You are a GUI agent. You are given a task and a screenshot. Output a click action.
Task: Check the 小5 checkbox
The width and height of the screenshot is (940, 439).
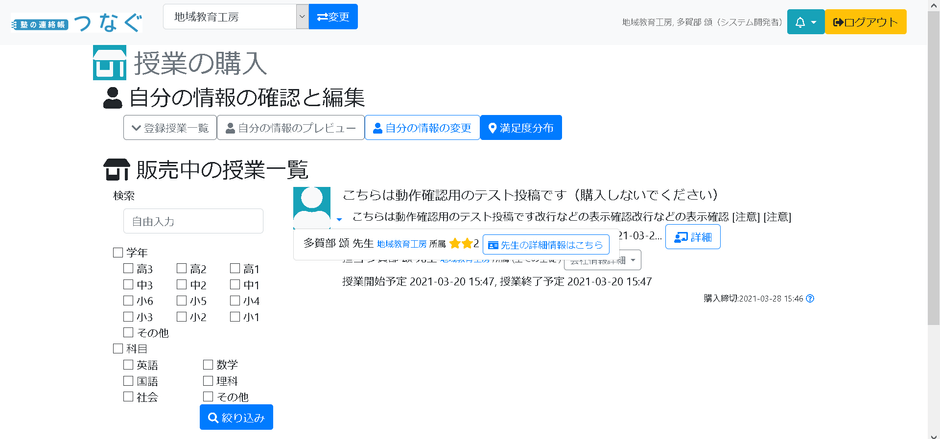pos(182,301)
